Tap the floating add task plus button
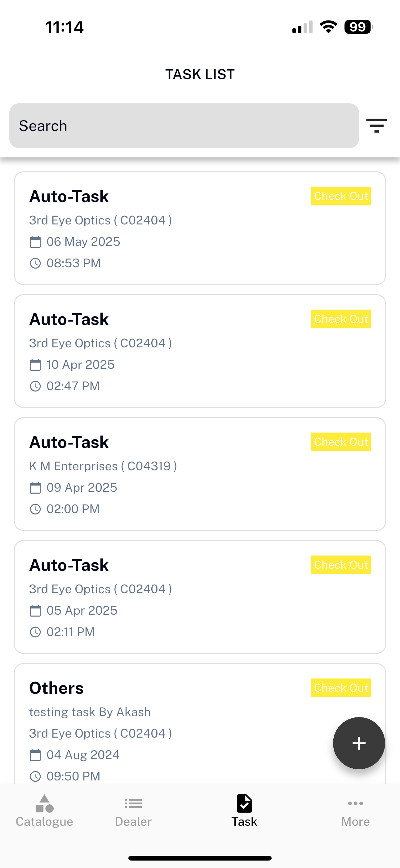Screen dimensions: 400x868 [359, 743]
